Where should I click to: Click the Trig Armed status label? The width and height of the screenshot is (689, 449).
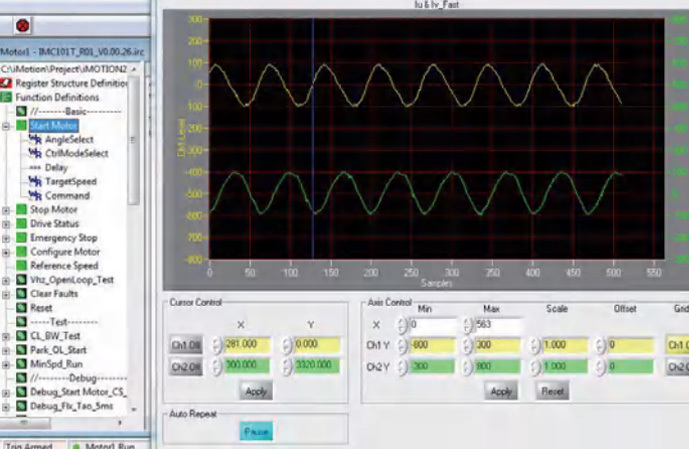point(29,445)
